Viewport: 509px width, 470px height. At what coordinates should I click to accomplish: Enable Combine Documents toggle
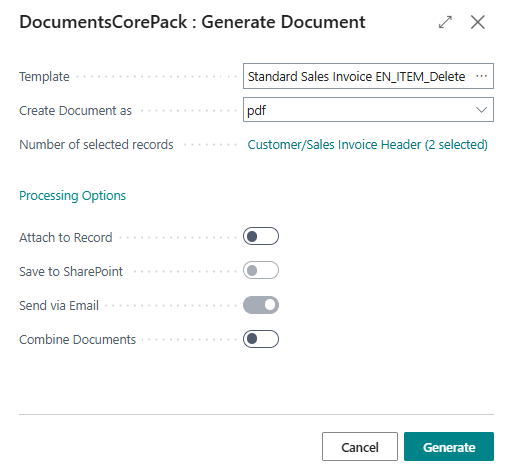click(x=261, y=339)
